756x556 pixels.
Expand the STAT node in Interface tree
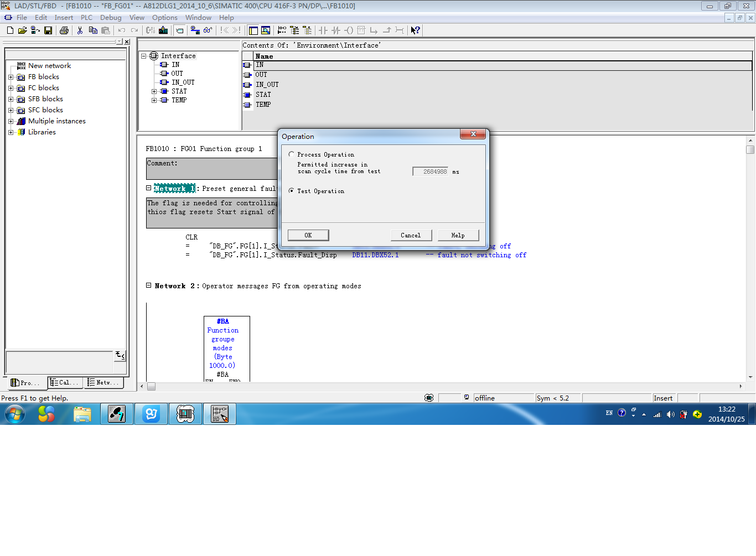tap(154, 91)
